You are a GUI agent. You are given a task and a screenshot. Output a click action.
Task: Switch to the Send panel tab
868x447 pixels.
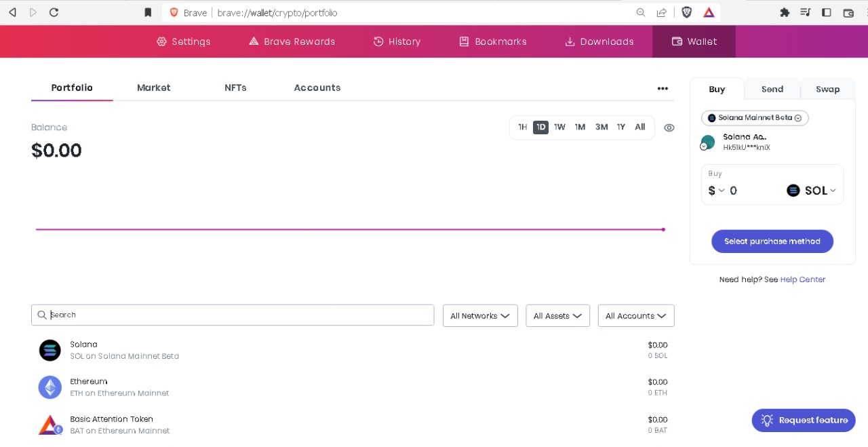[772, 89]
